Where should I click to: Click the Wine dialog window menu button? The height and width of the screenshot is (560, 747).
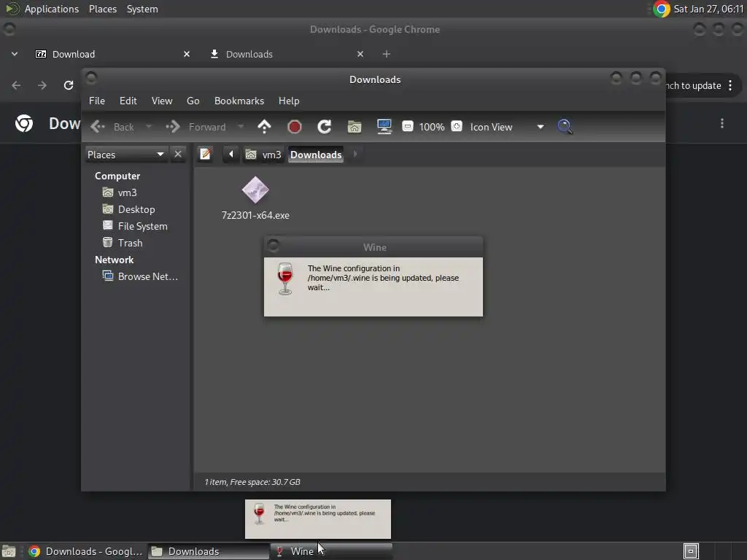click(273, 246)
